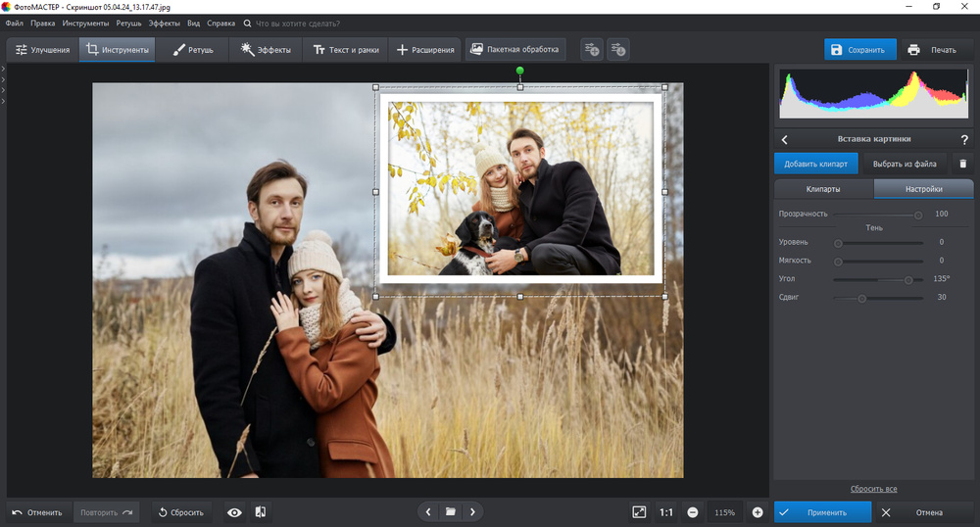
Task: Click the Сбросить все link
Action: pyautogui.click(x=873, y=489)
